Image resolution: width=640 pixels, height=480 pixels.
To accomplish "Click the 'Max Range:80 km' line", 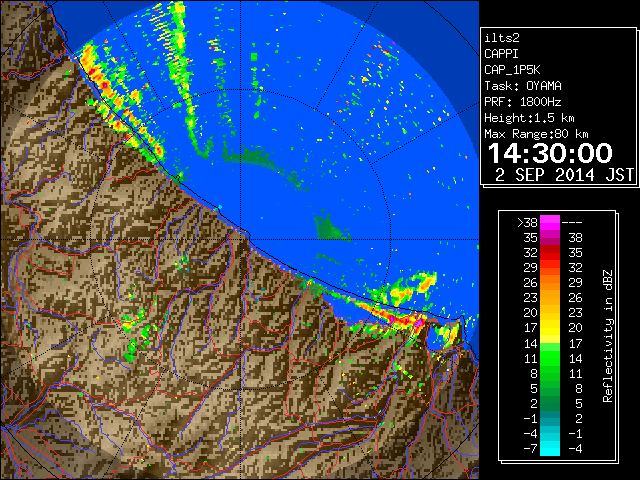I will tap(536, 134).
